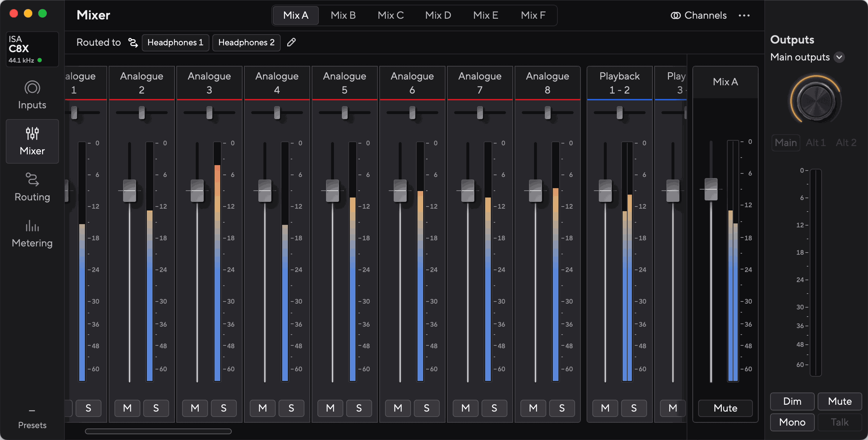Switch to Mix F tab
The image size is (868, 440).
click(x=533, y=15)
